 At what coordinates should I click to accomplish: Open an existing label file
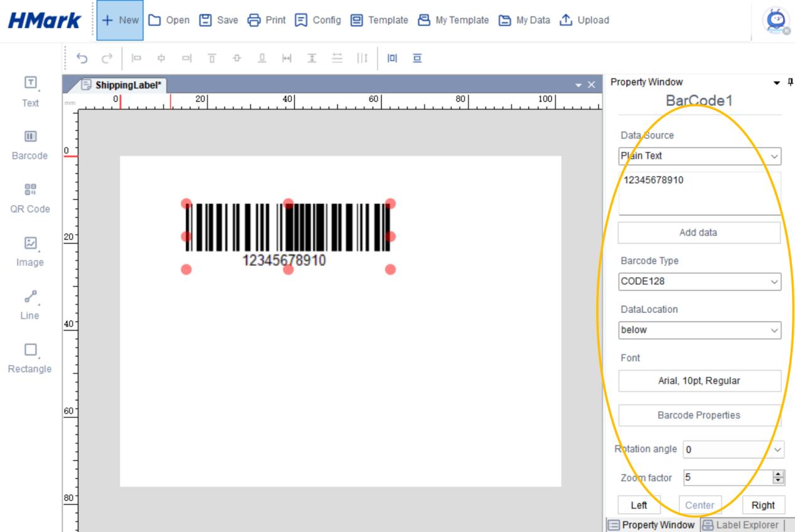tap(169, 20)
